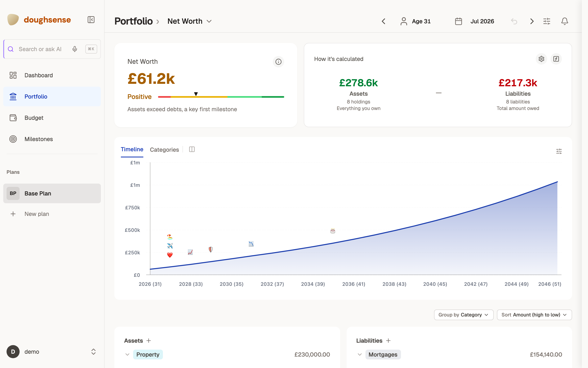Image resolution: width=588 pixels, height=368 pixels.
Task: Click the Search or ask AI field
Action: coord(52,49)
